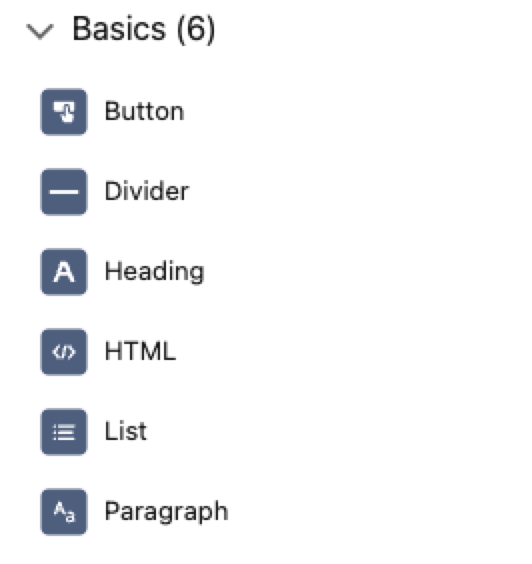The image size is (532, 564).
Task: Pick the Heading text component
Action: [x=123, y=272]
